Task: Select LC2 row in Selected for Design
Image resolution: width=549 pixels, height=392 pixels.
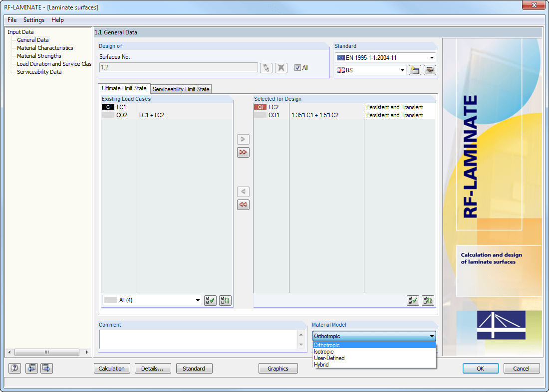Action: (344, 107)
